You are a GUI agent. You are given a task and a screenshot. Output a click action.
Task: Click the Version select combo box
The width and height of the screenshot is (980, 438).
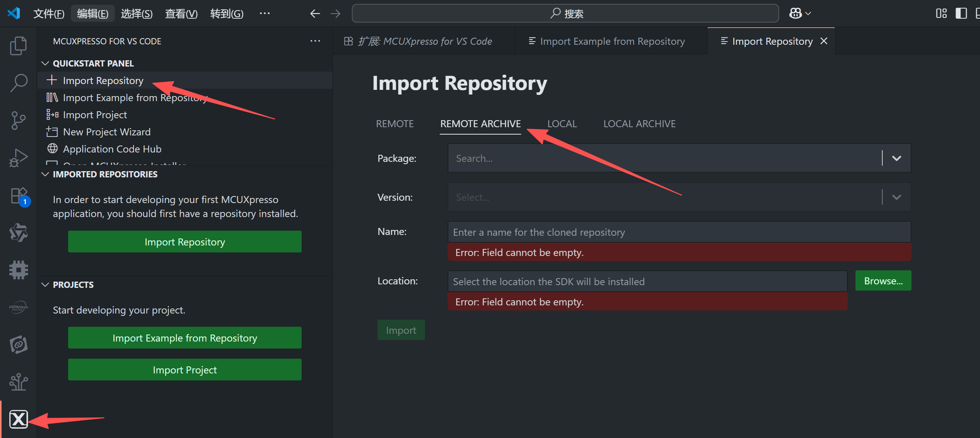coord(679,197)
